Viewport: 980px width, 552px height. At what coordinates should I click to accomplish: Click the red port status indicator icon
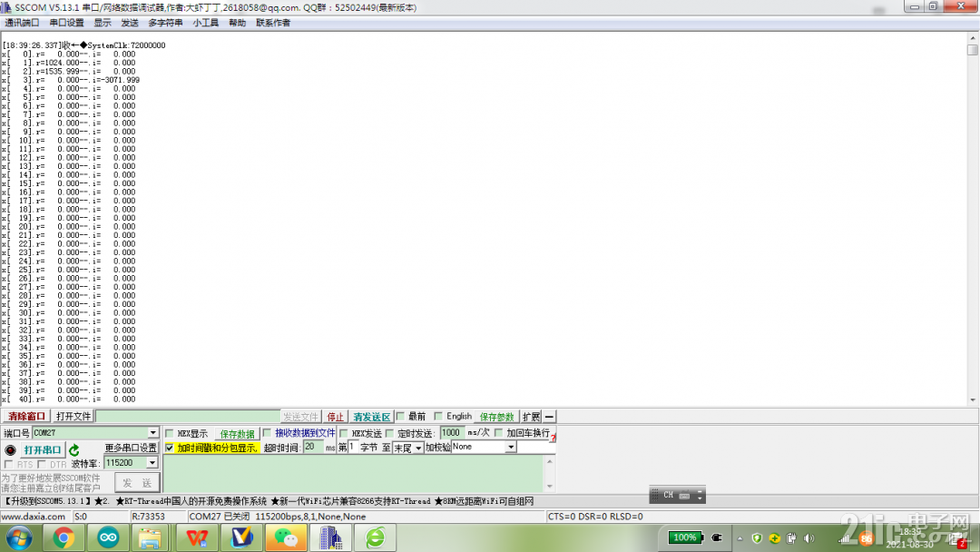[x=10, y=450]
